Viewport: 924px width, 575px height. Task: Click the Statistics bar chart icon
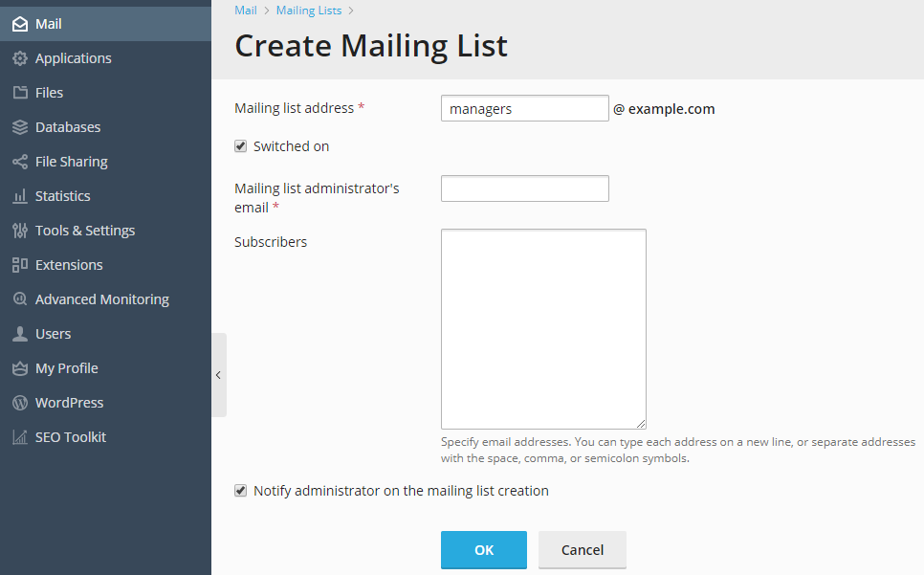point(19,196)
